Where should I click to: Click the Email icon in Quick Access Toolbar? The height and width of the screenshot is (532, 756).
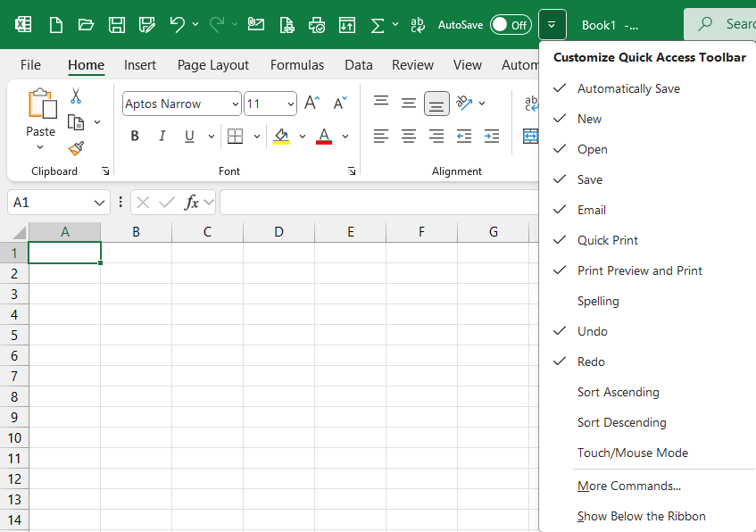pyautogui.click(x=255, y=24)
